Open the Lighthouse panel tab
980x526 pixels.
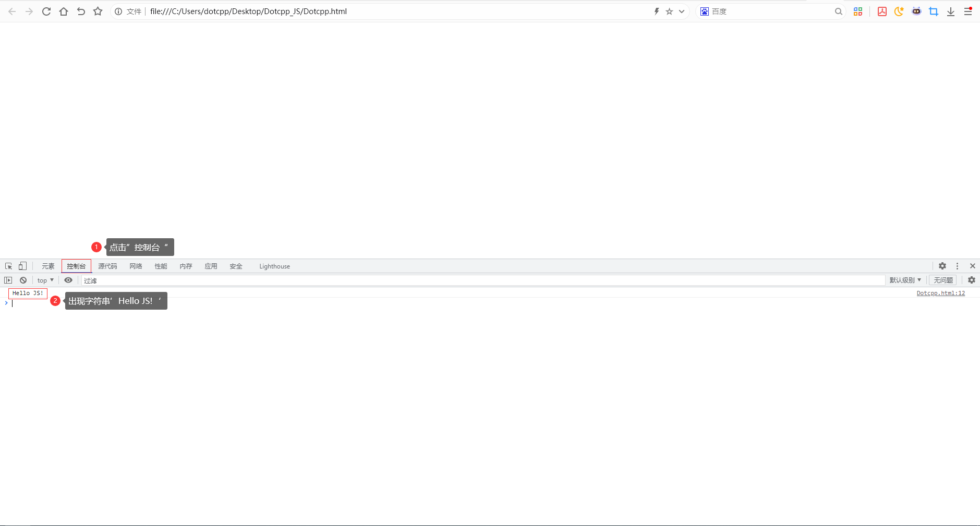point(274,266)
